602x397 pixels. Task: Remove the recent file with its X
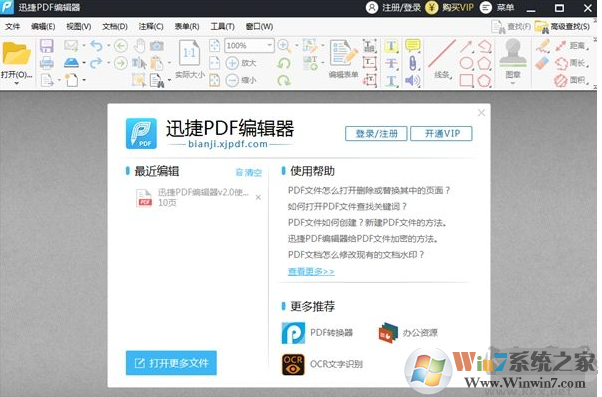point(258,197)
